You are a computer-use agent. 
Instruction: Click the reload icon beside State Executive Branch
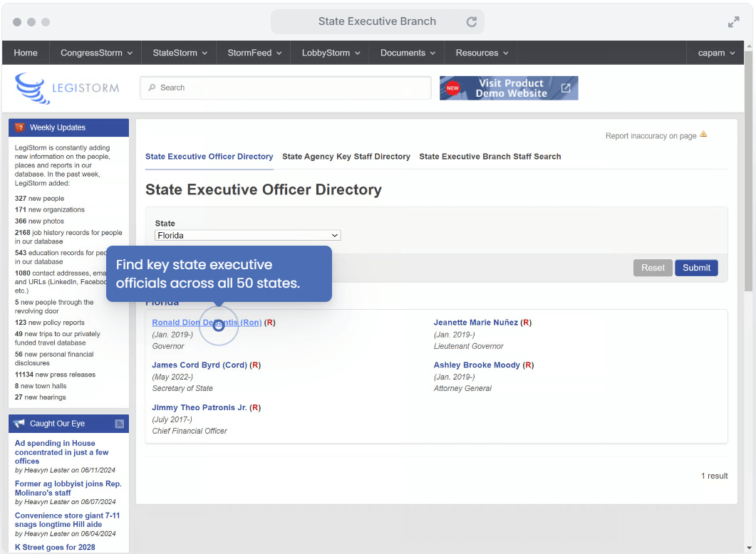(x=472, y=21)
